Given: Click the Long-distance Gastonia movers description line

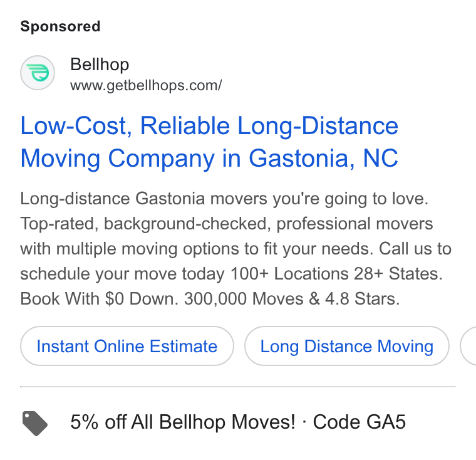Looking at the screenshot, I should [224, 199].
